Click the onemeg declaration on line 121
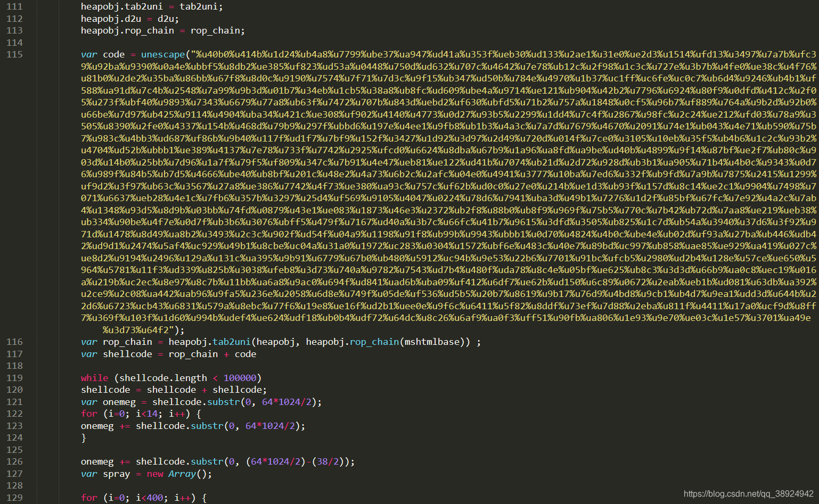 coord(119,402)
